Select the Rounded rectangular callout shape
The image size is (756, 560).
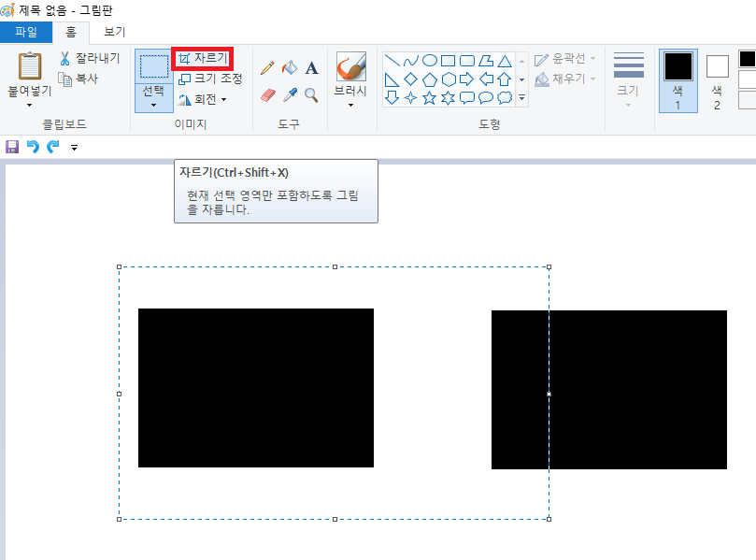[x=467, y=98]
